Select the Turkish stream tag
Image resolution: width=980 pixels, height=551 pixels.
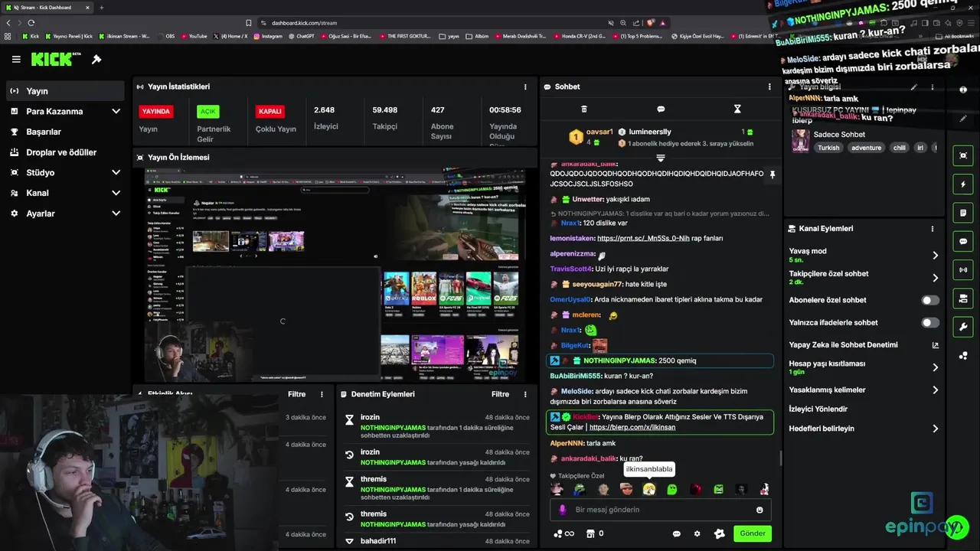[828, 148]
